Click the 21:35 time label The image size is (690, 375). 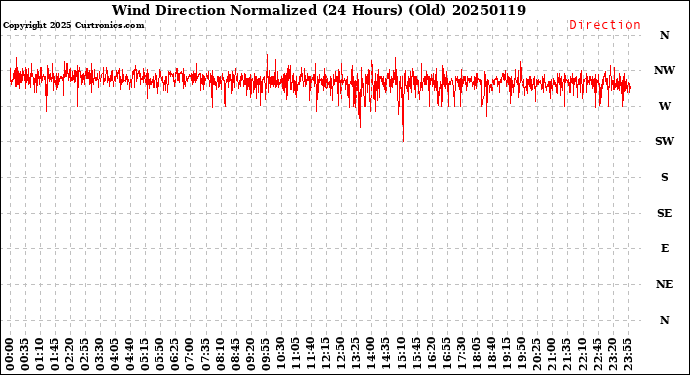566,354
